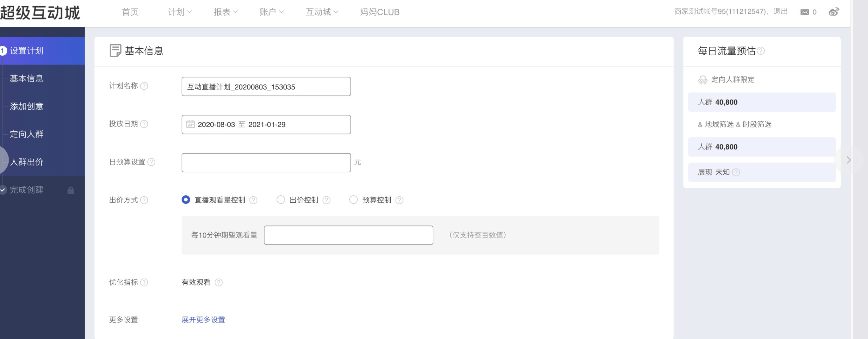This screenshot has height=339, width=868.
Task: Select 设置计划 step in sidebar
Action: point(42,51)
